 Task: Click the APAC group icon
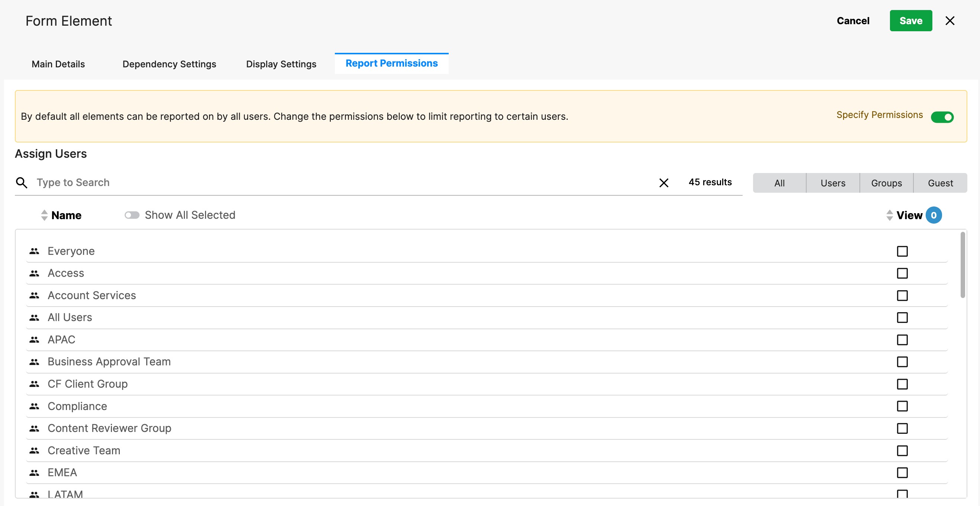[34, 339]
